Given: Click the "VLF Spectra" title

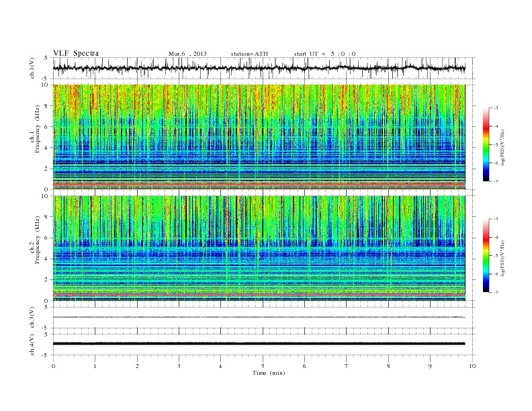Looking at the screenshot, I should click(x=76, y=53).
